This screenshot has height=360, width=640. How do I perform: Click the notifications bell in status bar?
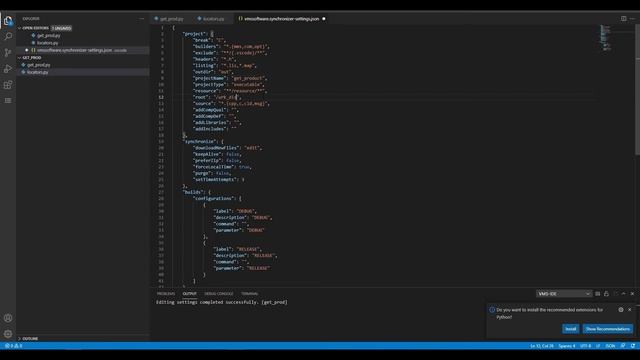633,346
